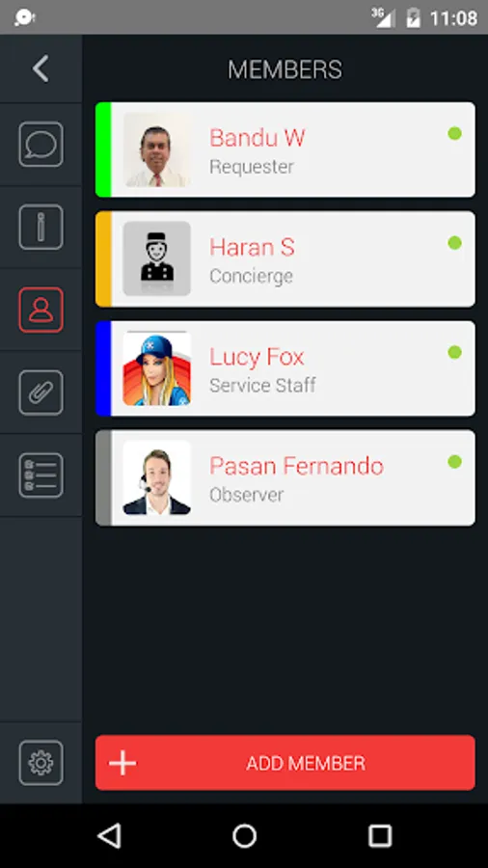This screenshot has height=868, width=488.
Task: Click Bandu W's green online status dot
Action: click(455, 133)
